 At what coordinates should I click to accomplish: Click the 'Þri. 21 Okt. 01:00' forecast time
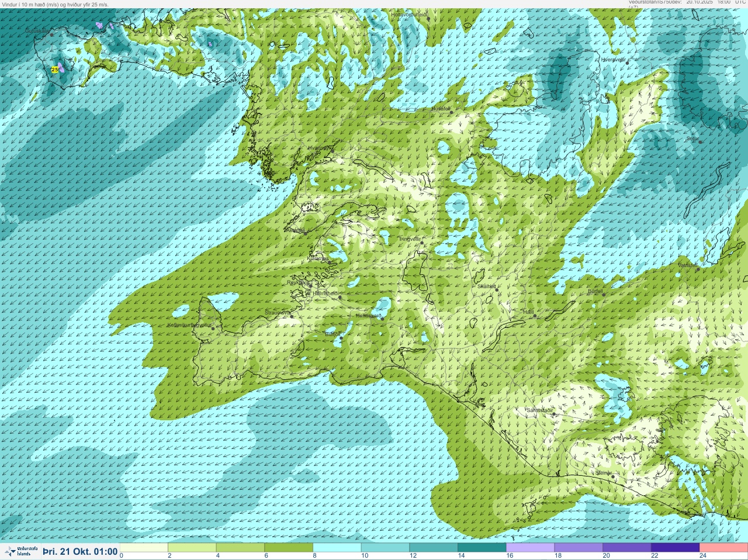click(80, 552)
